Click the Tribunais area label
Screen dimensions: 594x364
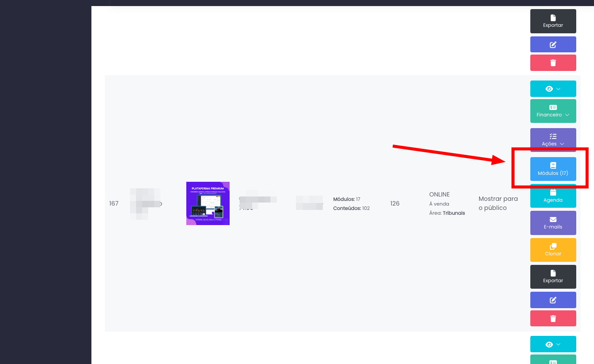coord(454,213)
